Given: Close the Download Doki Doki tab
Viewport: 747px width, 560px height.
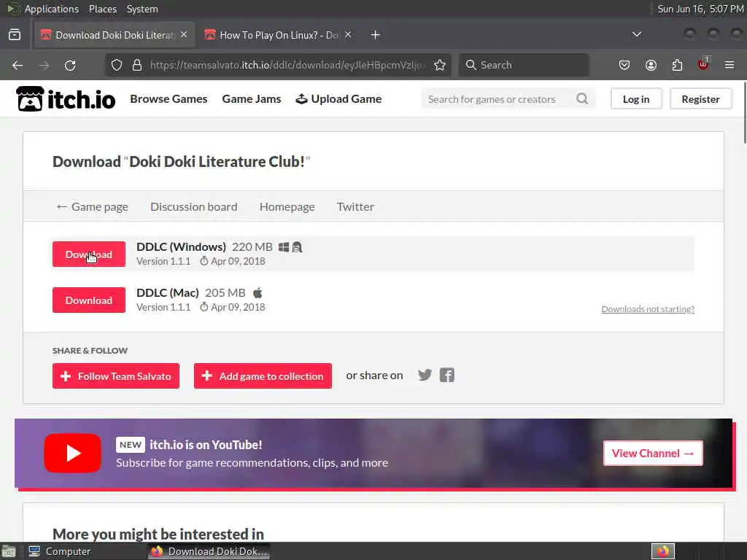Looking at the screenshot, I should click(x=184, y=35).
